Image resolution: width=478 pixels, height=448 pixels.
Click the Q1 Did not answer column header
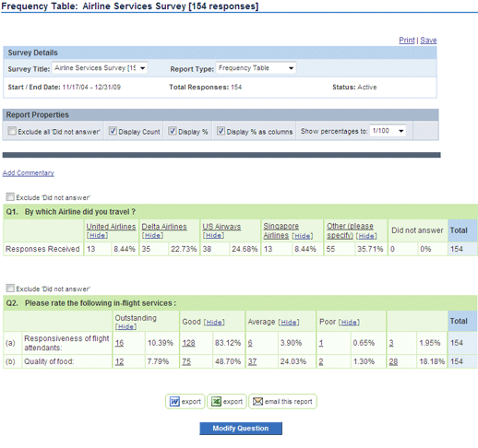[417, 230]
